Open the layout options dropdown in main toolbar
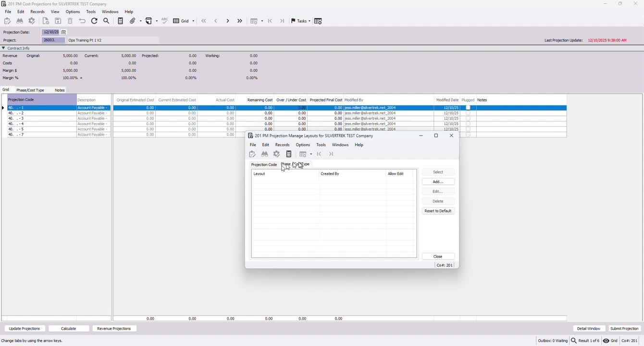Screen dimensions: 644x346 click(x=262, y=21)
